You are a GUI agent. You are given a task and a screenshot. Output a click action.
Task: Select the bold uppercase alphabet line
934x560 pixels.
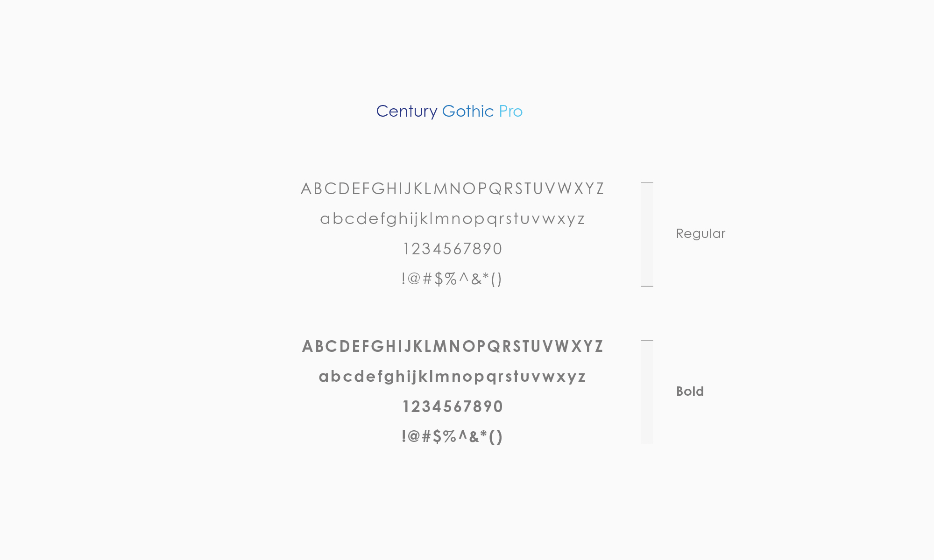pyautogui.click(x=452, y=346)
